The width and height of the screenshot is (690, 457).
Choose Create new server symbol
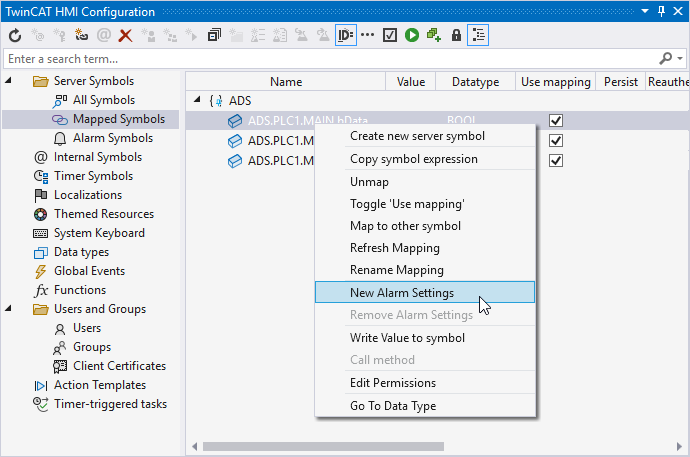[x=425, y=136]
